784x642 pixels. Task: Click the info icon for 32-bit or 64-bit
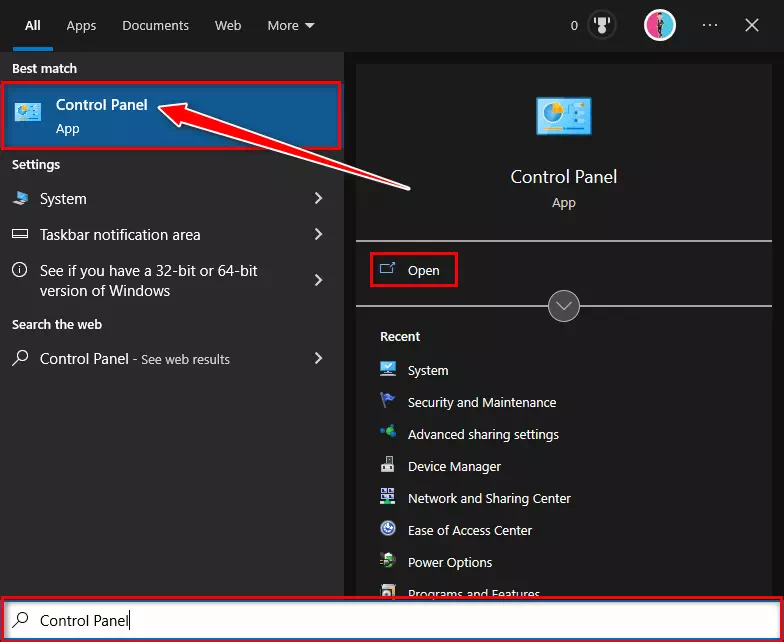coord(20,270)
